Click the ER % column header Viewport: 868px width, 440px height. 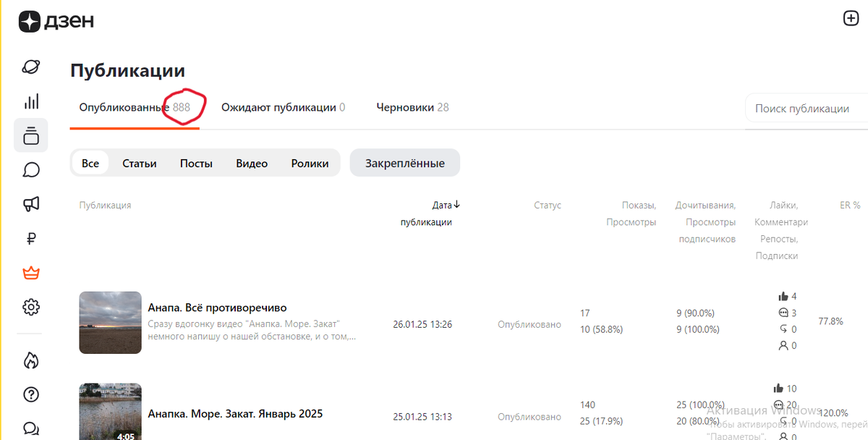850,206
